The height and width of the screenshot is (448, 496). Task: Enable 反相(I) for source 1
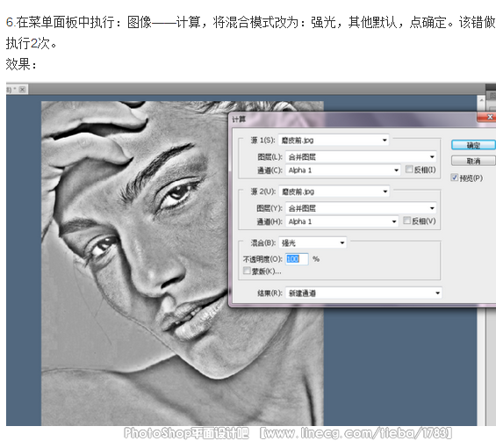pos(409,170)
